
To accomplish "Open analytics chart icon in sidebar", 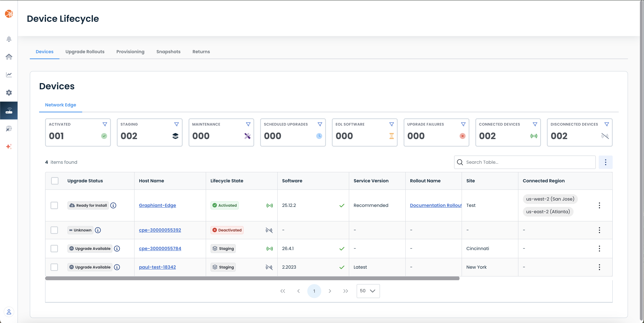I will click(9, 75).
